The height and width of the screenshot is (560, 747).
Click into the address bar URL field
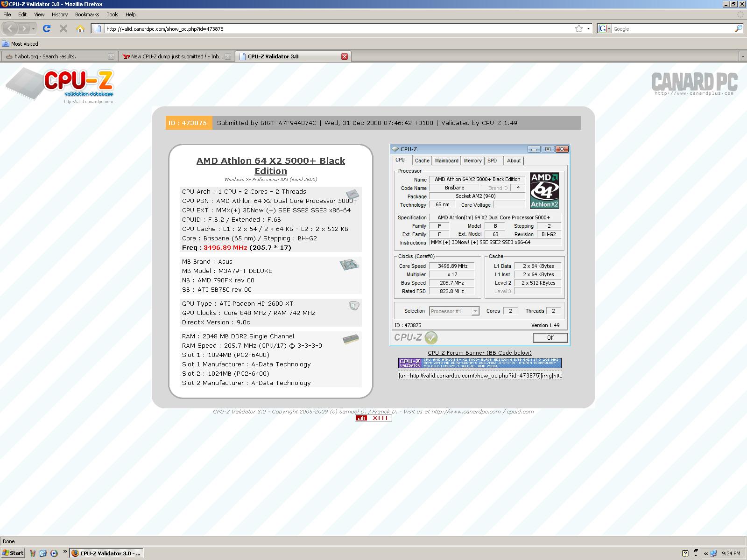[338, 28]
